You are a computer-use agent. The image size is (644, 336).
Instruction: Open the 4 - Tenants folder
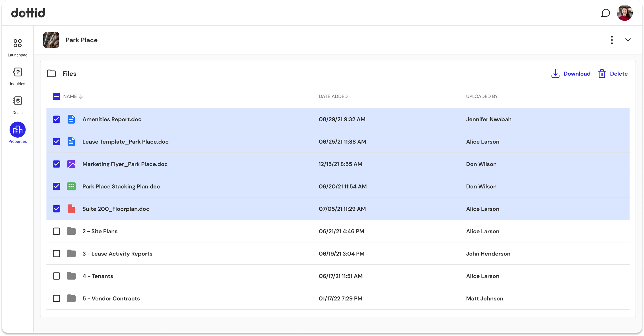click(98, 276)
